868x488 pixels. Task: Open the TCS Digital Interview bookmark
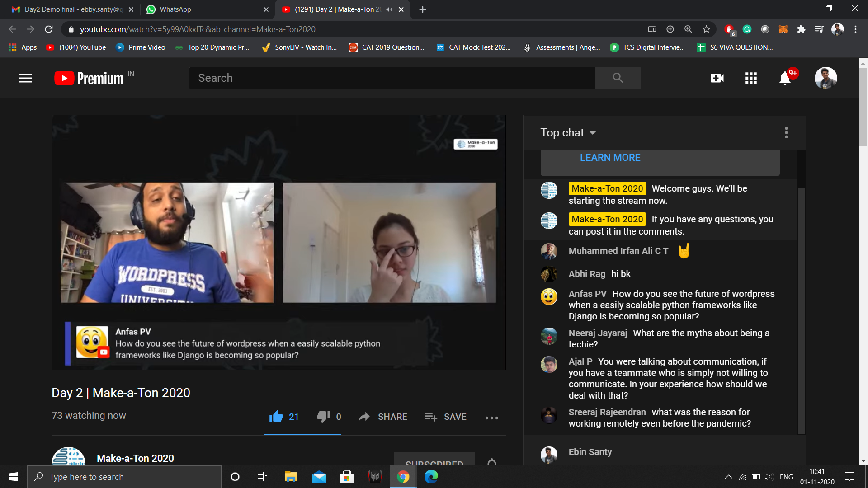pyautogui.click(x=647, y=47)
